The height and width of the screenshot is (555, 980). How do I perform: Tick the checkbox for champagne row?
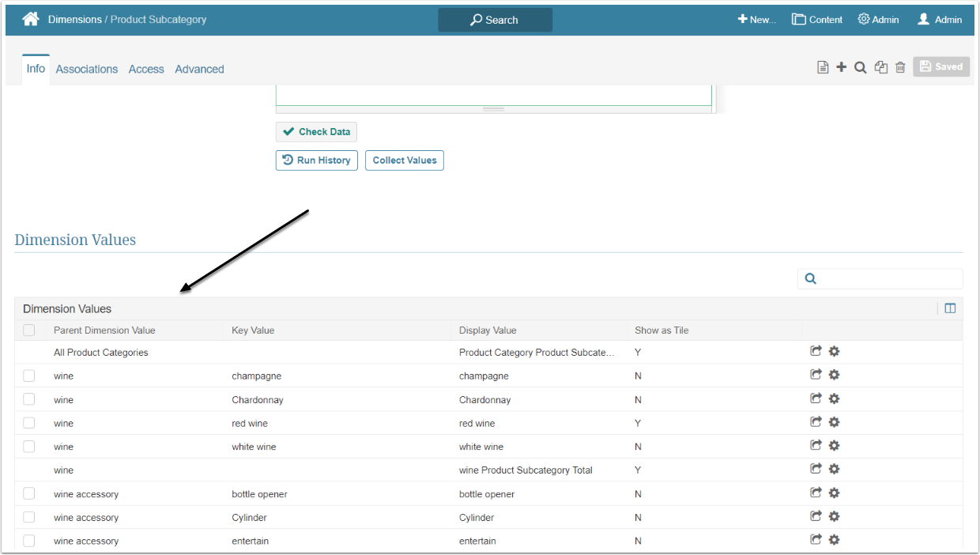pos(29,376)
